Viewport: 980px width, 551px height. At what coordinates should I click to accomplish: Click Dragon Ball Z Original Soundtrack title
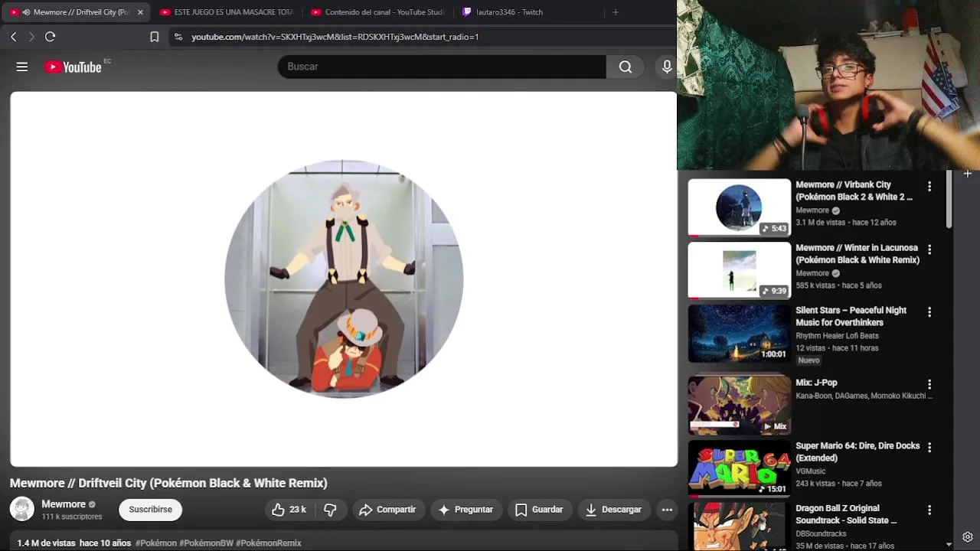(x=847, y=514)
